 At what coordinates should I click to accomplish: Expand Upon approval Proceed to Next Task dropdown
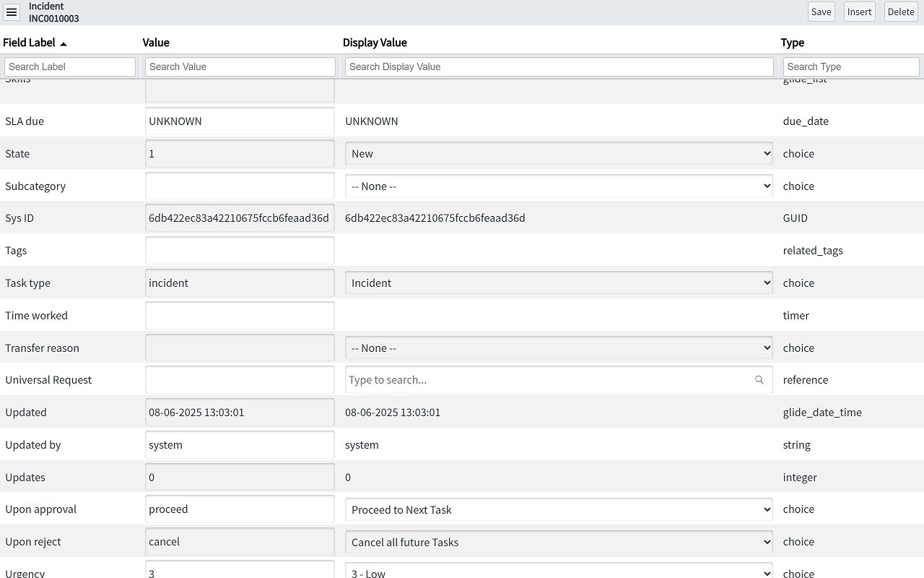[x=558, y=509]
